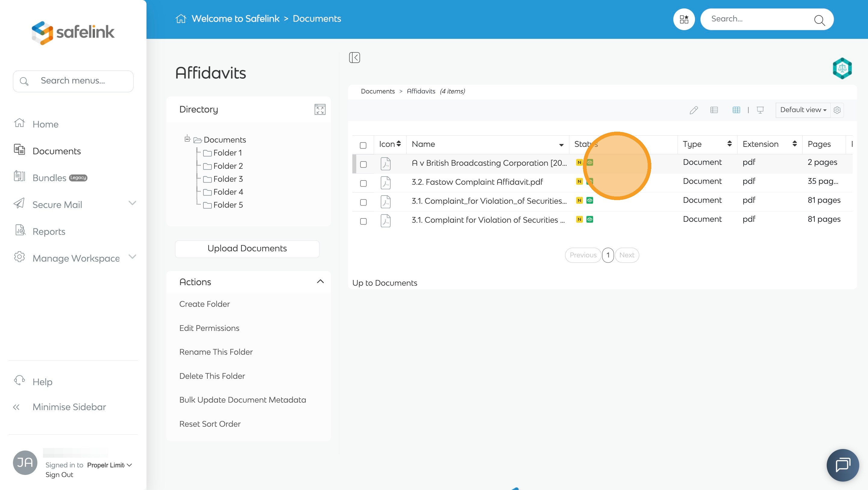Expand the Directory panel fullscreen icon
The height and width of the screenshot is (490, 868).
(320, 109)
